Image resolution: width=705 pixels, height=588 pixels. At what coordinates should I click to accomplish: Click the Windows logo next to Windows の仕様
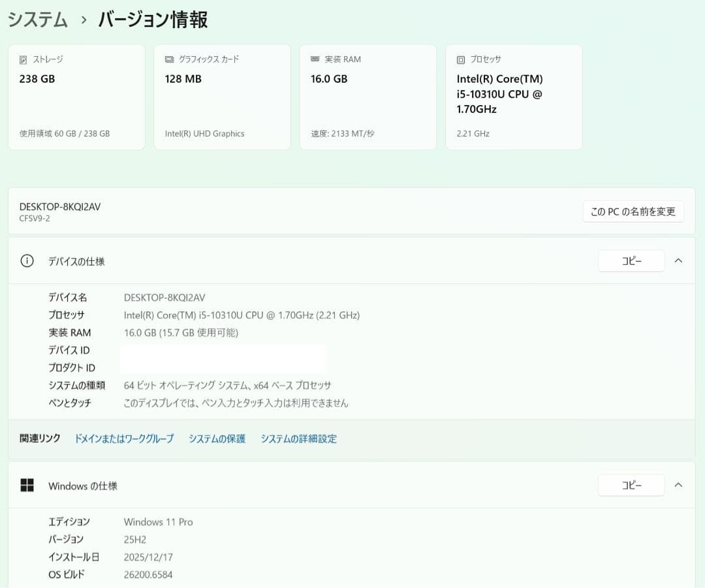(x=27, y=486)
